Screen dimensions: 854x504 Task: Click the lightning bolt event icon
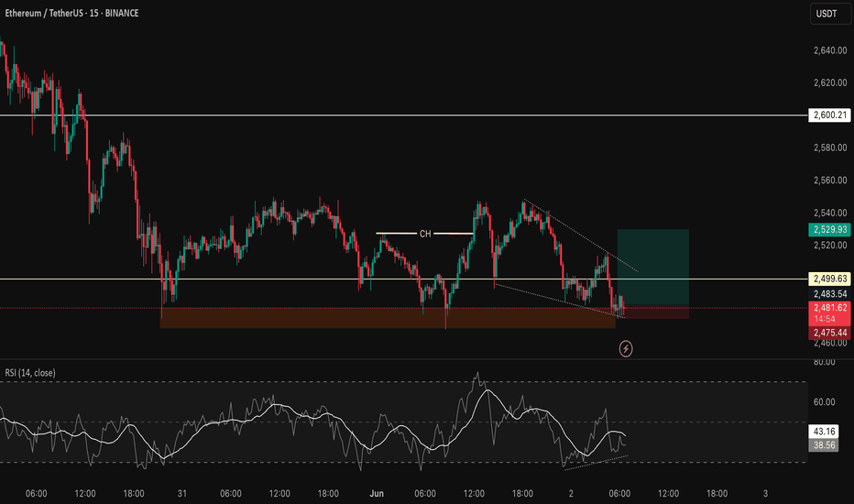pos(626,349)
